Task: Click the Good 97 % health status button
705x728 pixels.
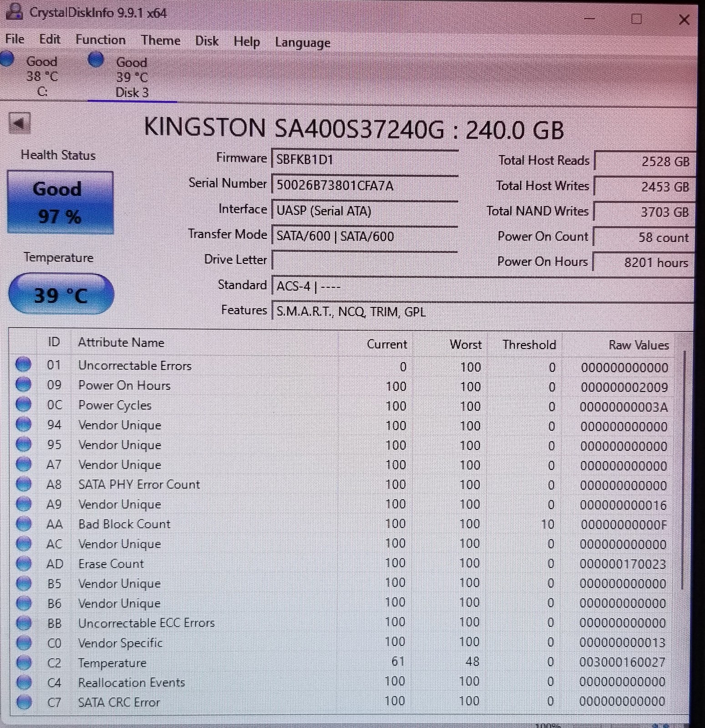Action: 60,202
